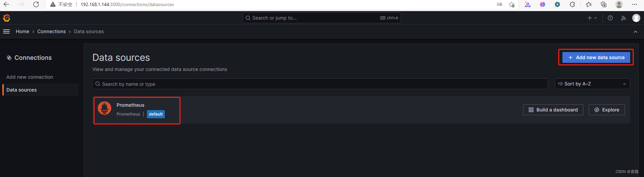Click Add new data source button

pyautogui.click(x=596, y=57)
